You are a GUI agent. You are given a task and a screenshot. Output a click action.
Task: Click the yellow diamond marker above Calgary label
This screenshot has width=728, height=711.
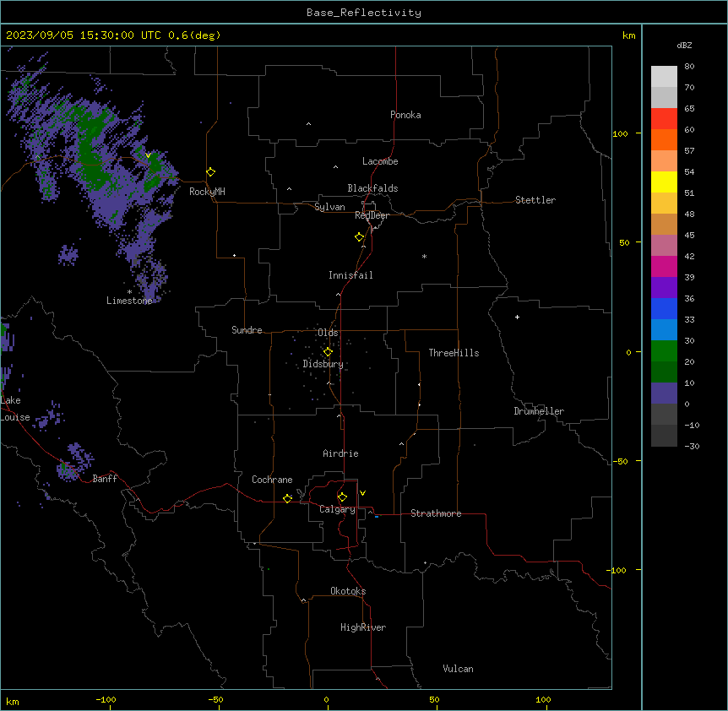(342, 497)
